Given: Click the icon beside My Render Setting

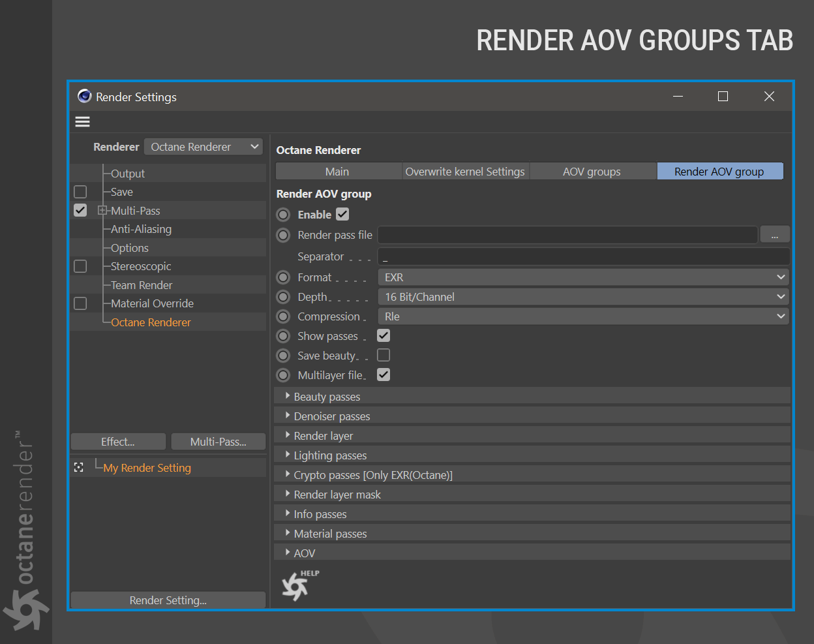Looking at the screenshot, I should click(79, 467).
